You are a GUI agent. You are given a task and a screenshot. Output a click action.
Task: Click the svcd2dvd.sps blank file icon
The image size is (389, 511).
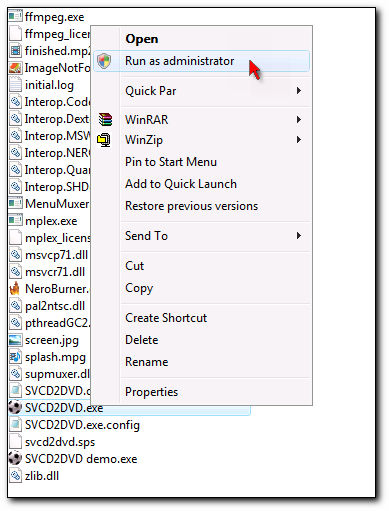15,442
